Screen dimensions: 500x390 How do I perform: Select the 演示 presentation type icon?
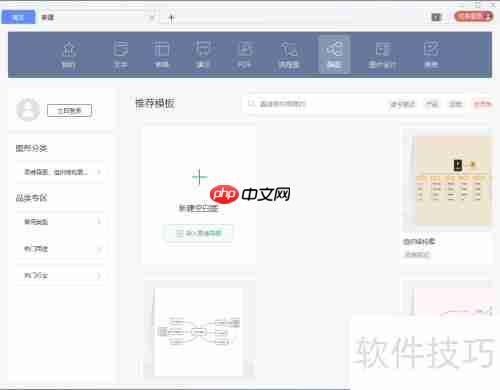pos(203,55)
